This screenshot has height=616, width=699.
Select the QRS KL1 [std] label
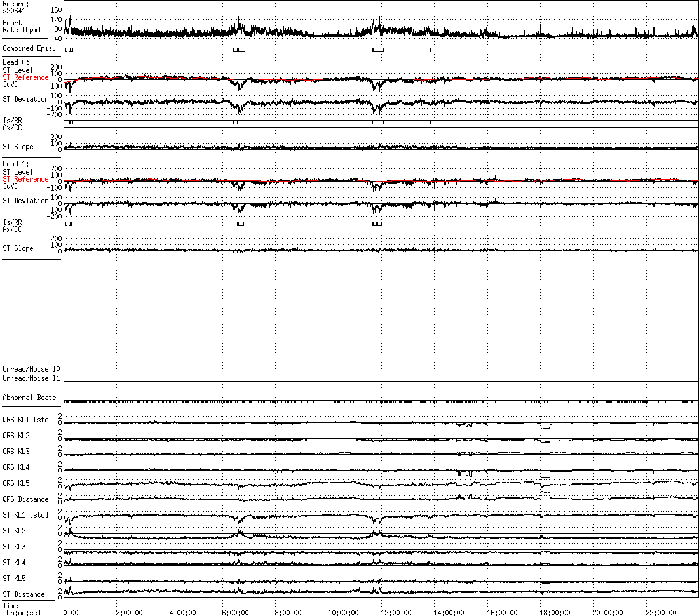[x=27, y=420]
